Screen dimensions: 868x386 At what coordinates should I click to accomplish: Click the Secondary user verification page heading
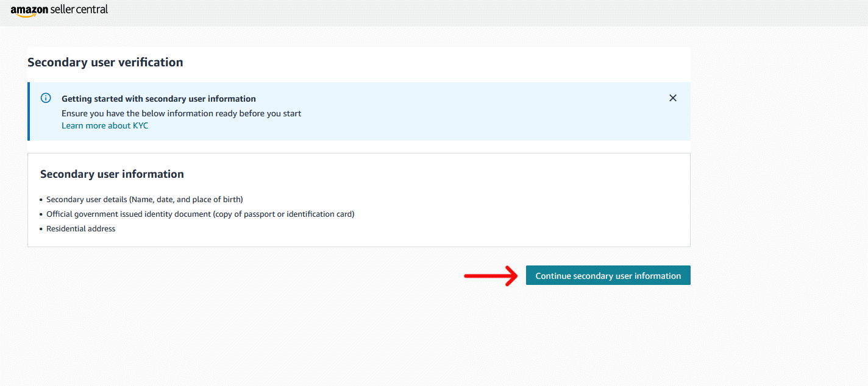[x=105, y=62]
